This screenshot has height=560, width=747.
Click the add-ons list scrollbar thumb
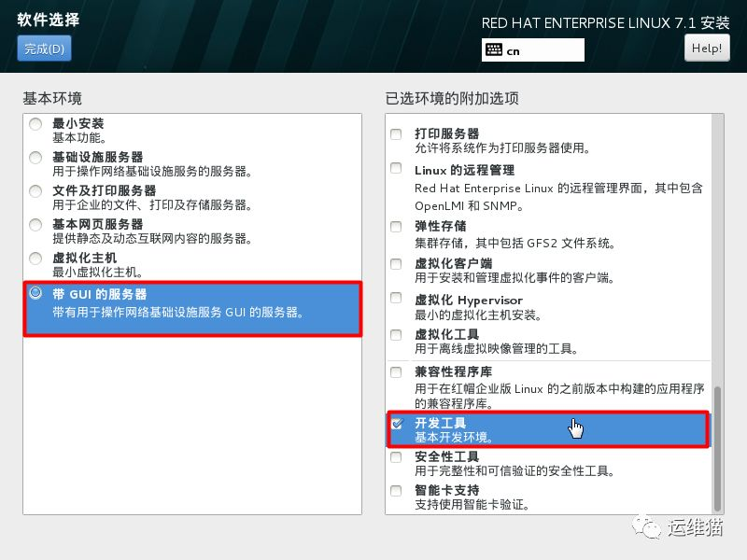717,448
